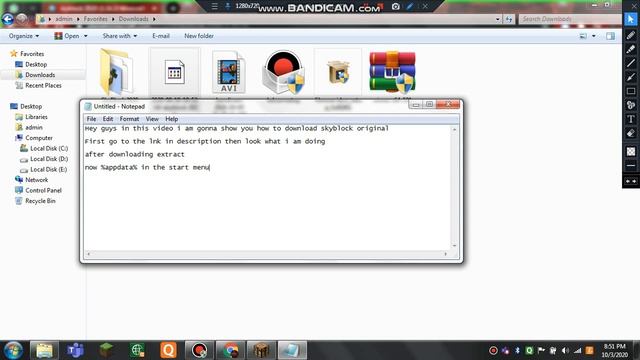Screen dimensions: 640x360
Task: Select the AVI video file icon
Action: (x=229, y=73)
